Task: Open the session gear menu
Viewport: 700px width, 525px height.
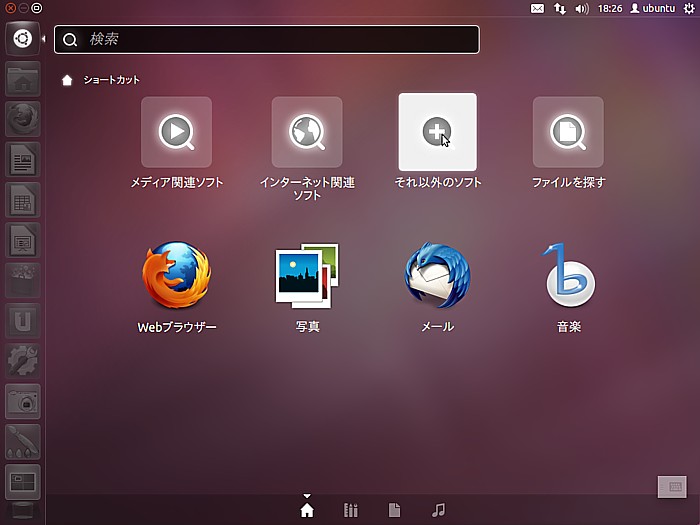Action: click(689, 8)
